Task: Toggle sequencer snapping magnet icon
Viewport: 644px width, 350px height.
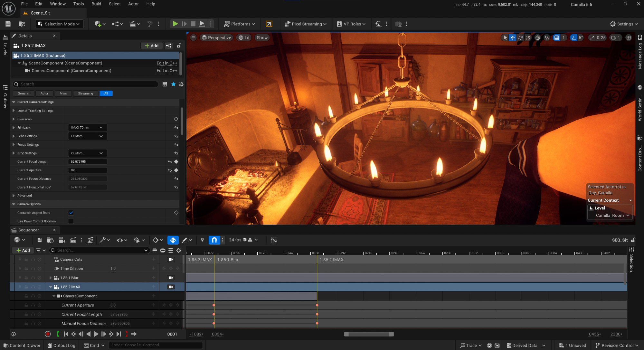Action: coord(214,240)
